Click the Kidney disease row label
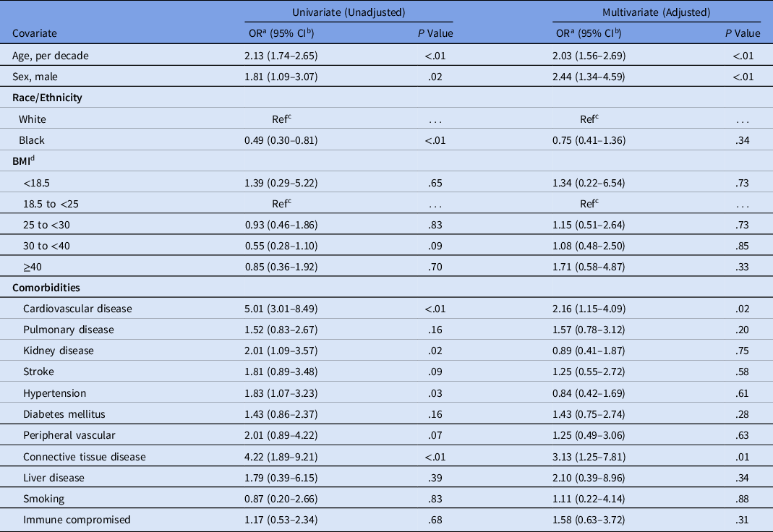The image size is (773, 532). [59, 351]
